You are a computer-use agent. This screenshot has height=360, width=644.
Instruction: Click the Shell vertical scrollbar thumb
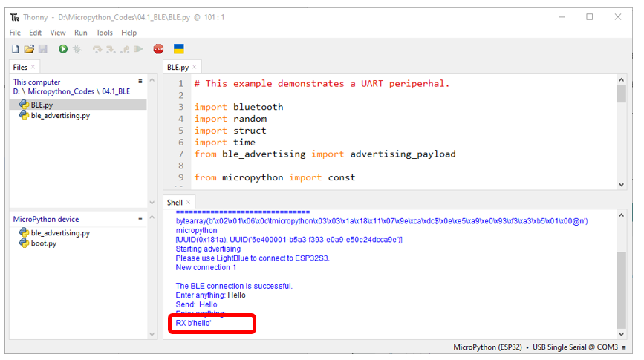tap(622, 291)
